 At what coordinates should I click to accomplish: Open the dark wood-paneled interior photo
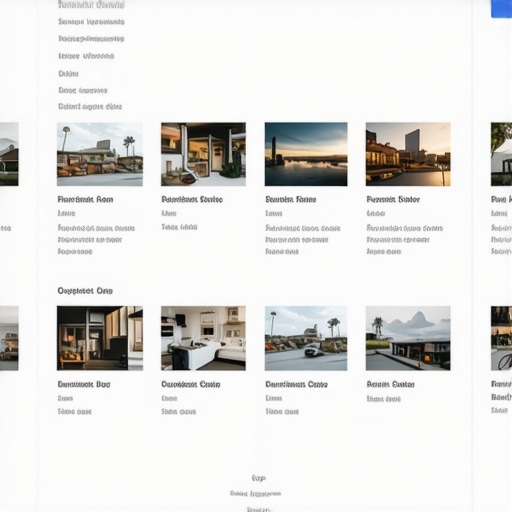pos(100,338)
